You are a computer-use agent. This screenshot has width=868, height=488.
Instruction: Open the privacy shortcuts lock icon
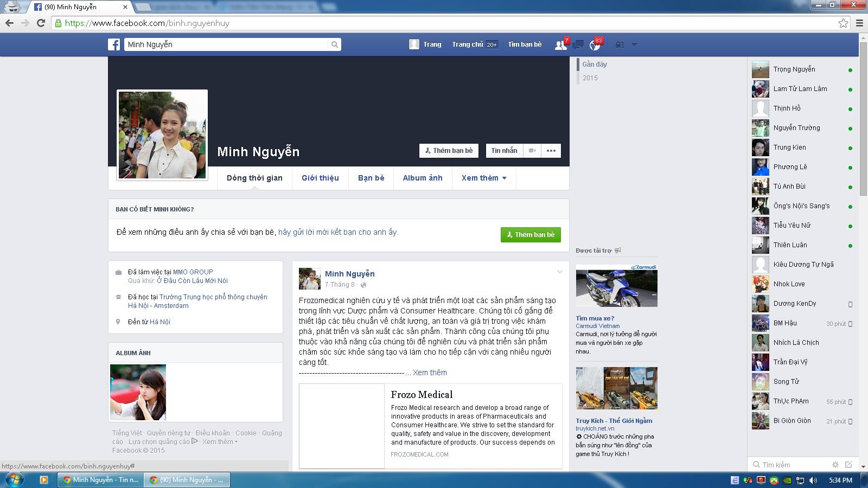(x=620, y=44)
